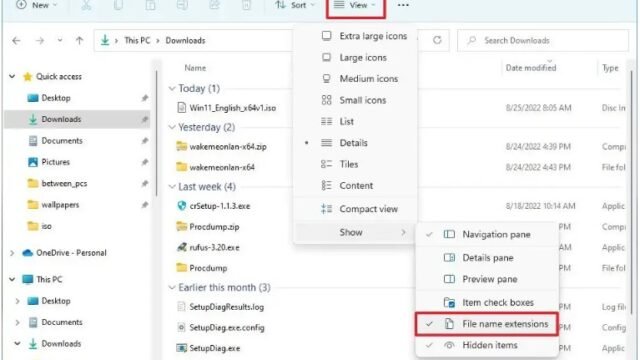Choose Extra large icons view
Viewport: 640px width, 360px height.
pos(355,36)
